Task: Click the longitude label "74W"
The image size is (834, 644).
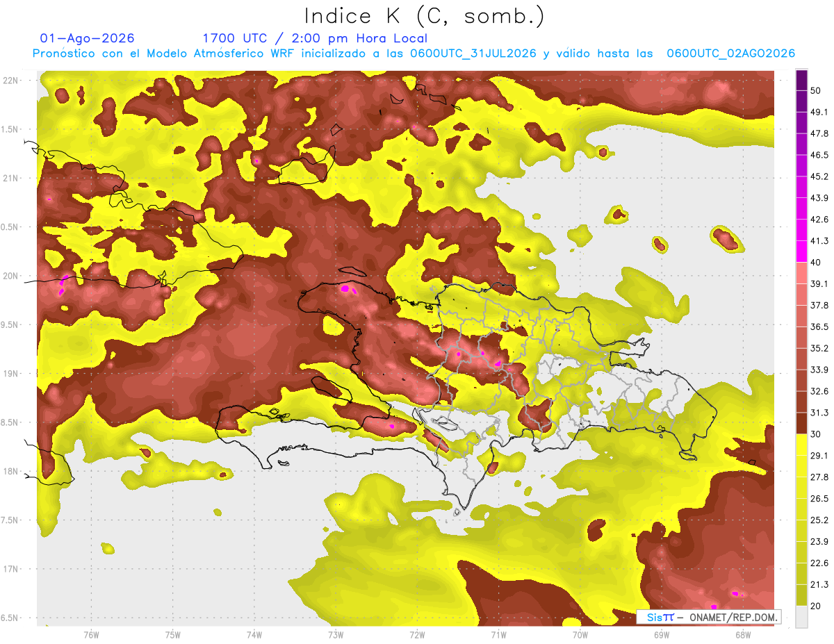Action: [x=254, y=634]
